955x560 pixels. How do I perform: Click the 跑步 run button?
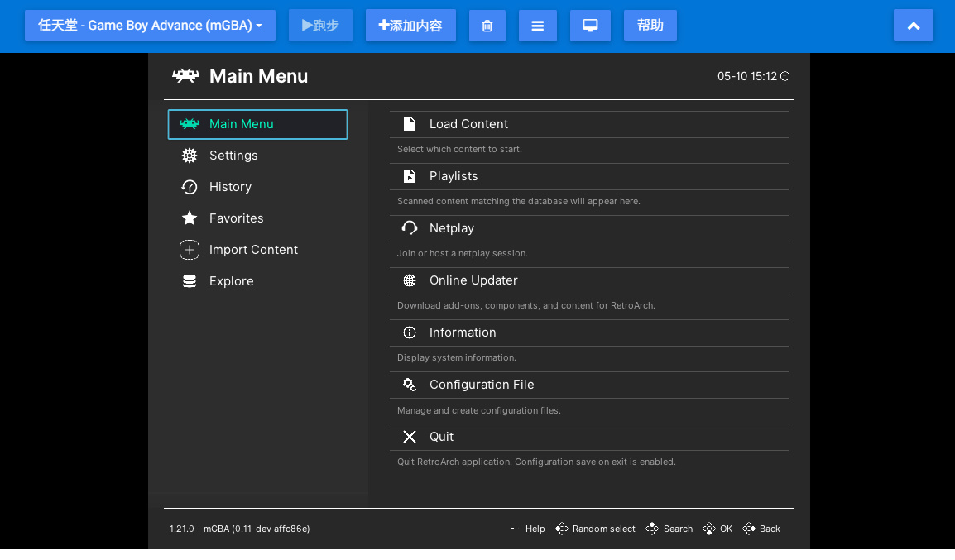pyautogui.click(x=320, y=26)
